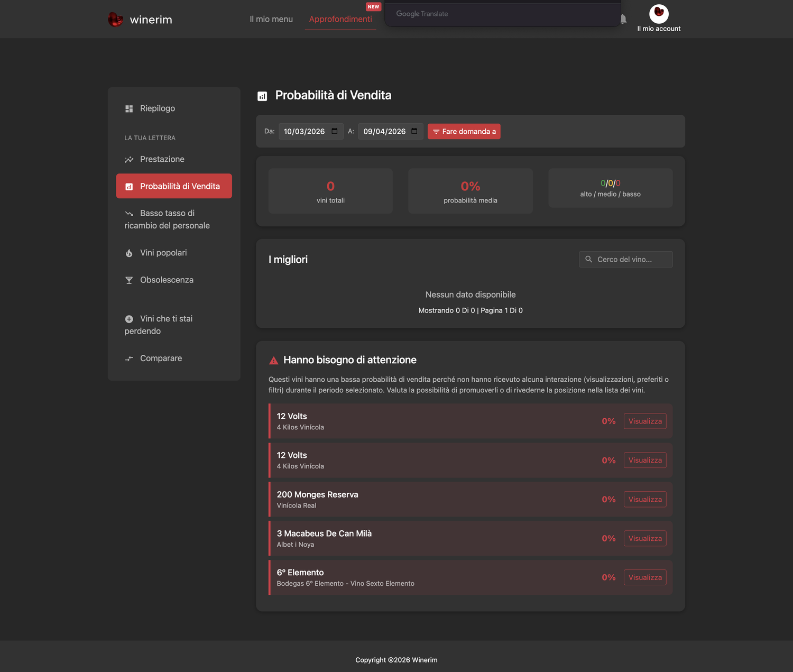Click the Vini popolari flame icon
The width and height of the screenshot is (793, 672).
click(129, 253)
